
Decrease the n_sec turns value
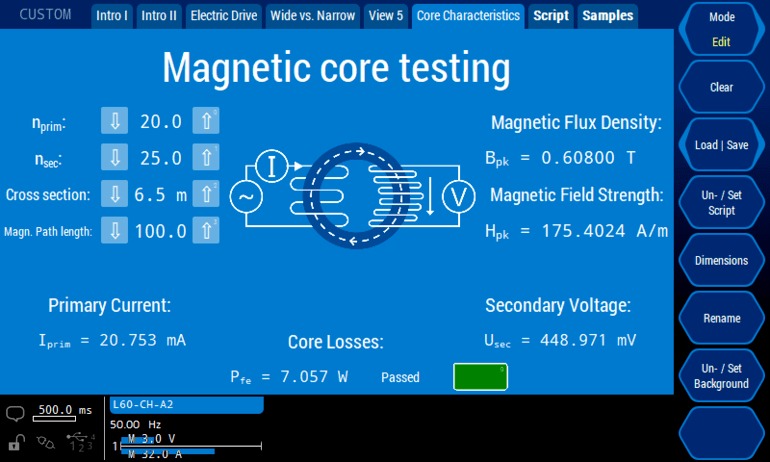point(115,158)
